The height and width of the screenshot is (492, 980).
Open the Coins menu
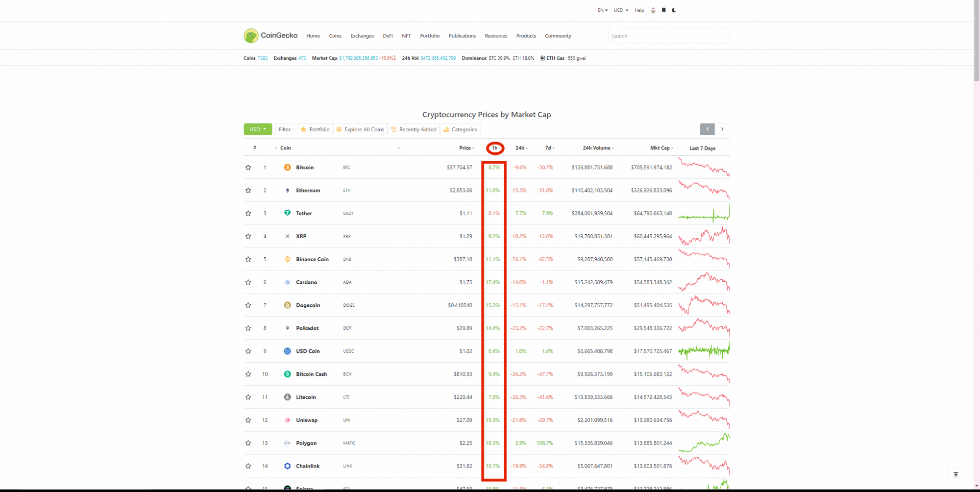[x=335, y=36]
